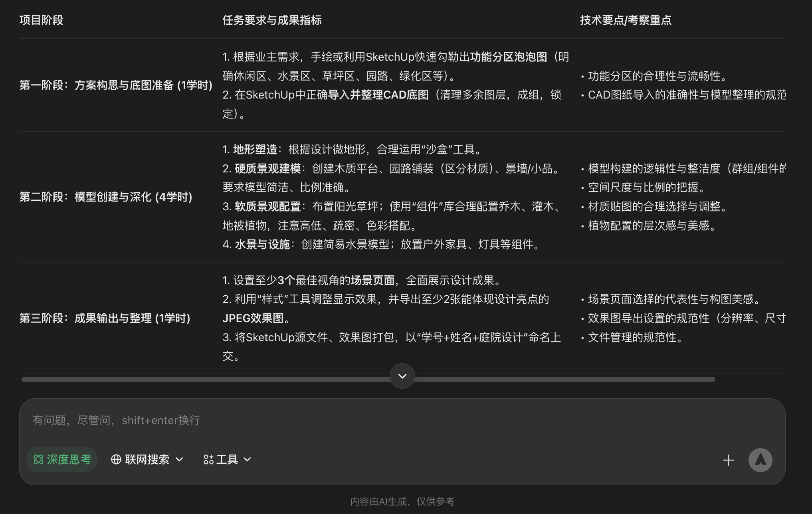812x514 pixels.
Task: Click the 内容由AI生成 footer notice
Action: (402, 502)
